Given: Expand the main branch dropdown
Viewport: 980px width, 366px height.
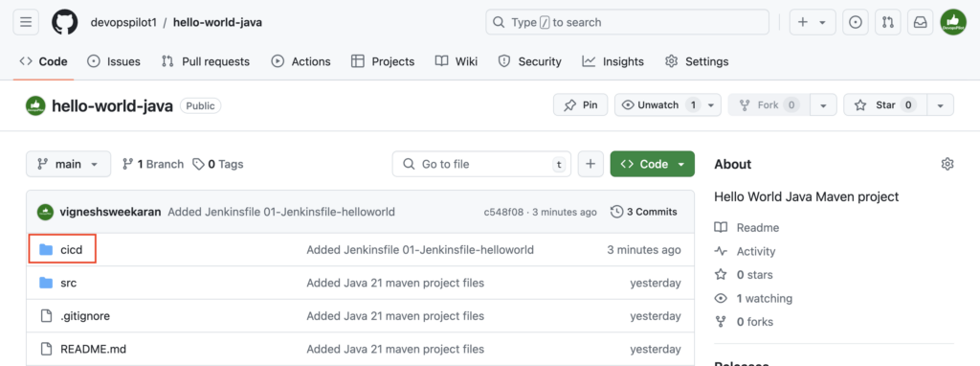Looking at the screenshot, I should (x=68, y=164).
